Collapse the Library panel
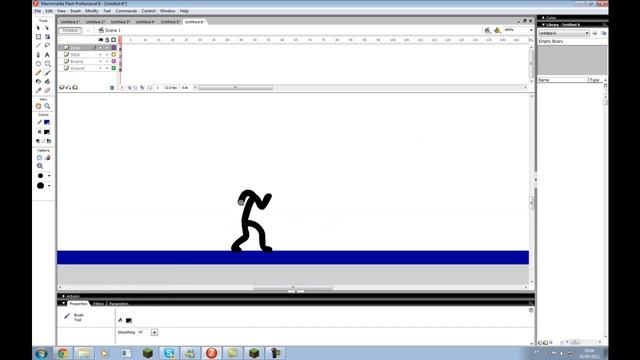Viewport: 640px width, 360px height. pyautogui.click(x=543, y=25)
